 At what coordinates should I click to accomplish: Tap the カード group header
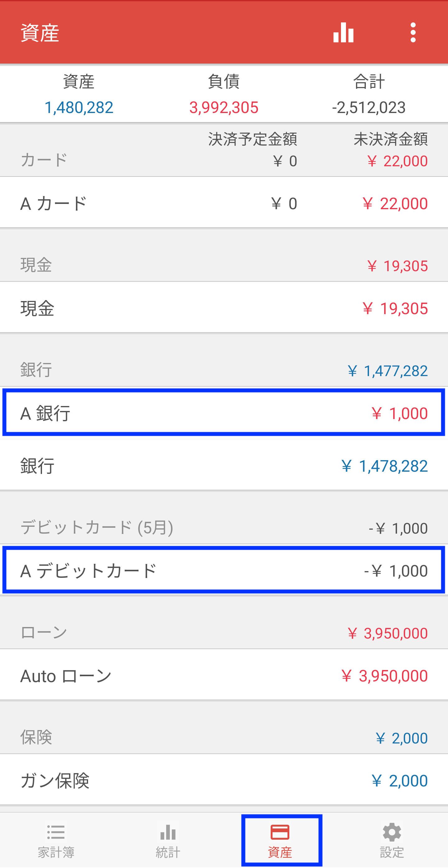tap(224, 150)
